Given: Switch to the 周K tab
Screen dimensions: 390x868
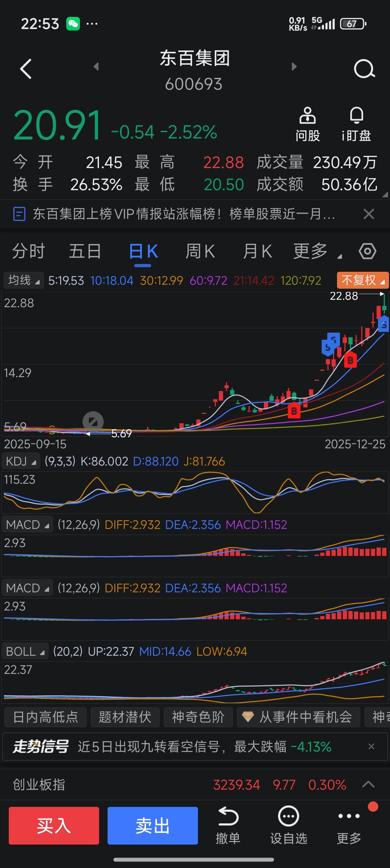Looking at the screenshot, I should [x=200, y=251].
